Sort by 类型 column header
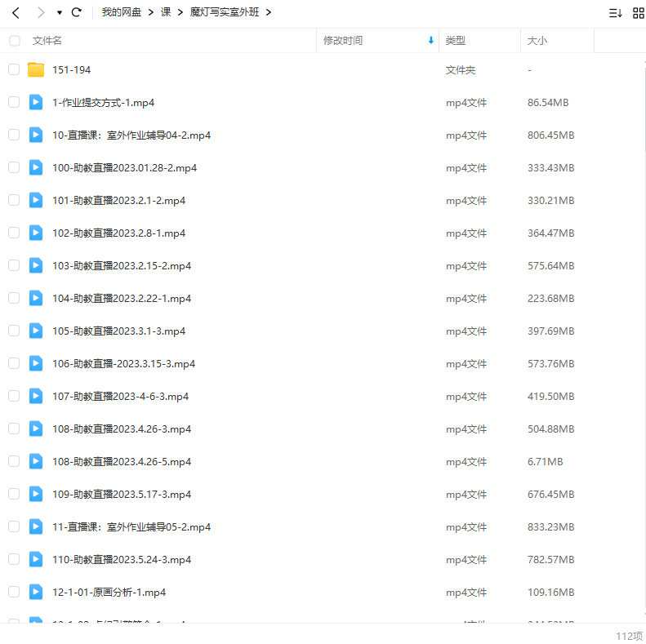Viewport: 646px width, 644px height. tap(455, 41)
